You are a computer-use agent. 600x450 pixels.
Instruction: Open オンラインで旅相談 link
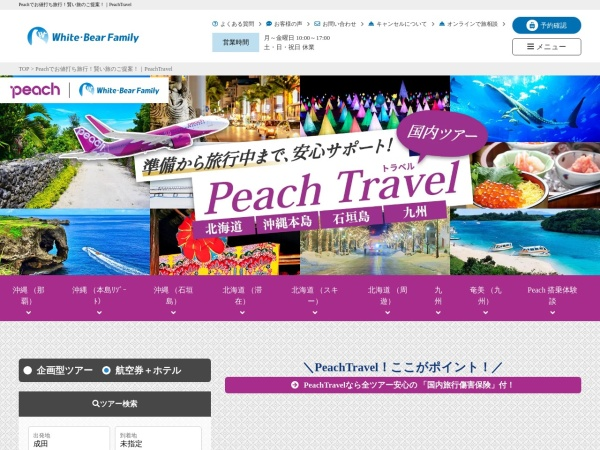[x=472, y=24]
